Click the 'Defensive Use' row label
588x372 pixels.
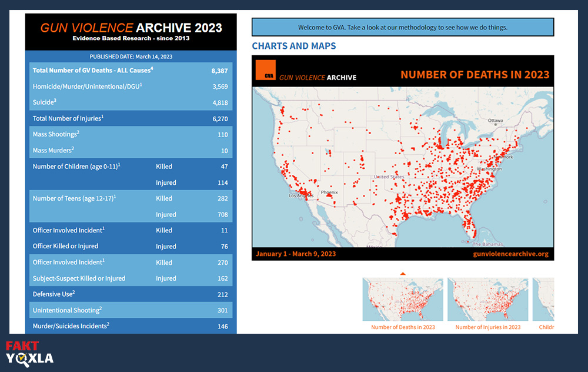click(54, 294)
